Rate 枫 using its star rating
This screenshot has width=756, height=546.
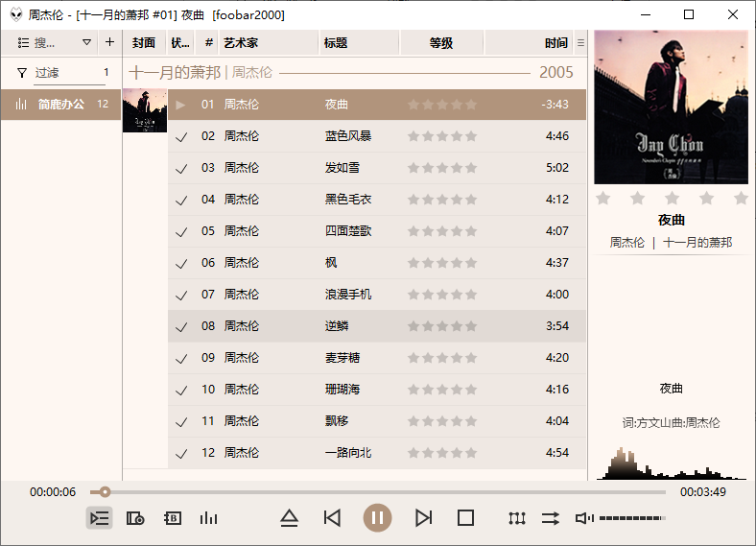(x=442, y=263)
